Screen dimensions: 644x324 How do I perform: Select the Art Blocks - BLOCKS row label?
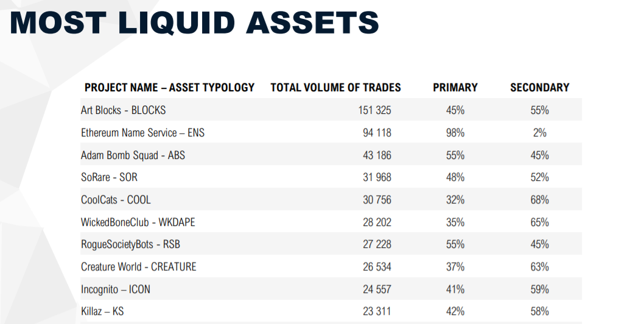[123, 110]
